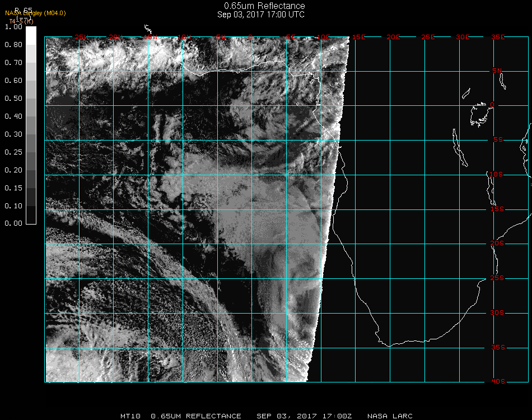The width and height of the screenshot is (532, 420).
Task: Click the 40S latitude label
Action: click(x=498, y=382)
